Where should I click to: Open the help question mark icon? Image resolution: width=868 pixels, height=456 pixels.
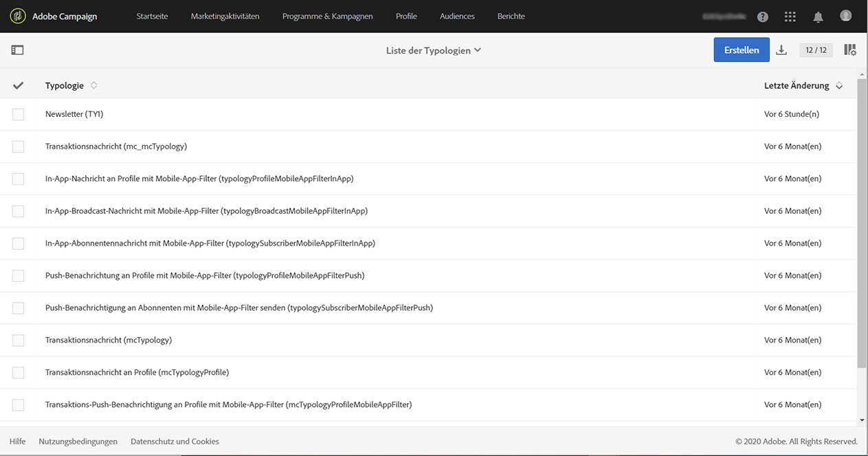click(763, 17)
